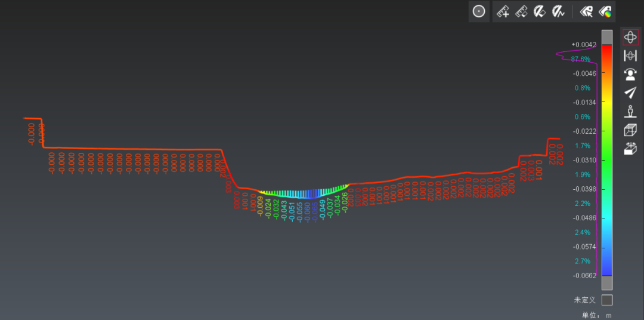Click the 2.2% histogram percentage
Image resolution: width=644 pixels, height=320 pixels.
click(x=583, y=203)
